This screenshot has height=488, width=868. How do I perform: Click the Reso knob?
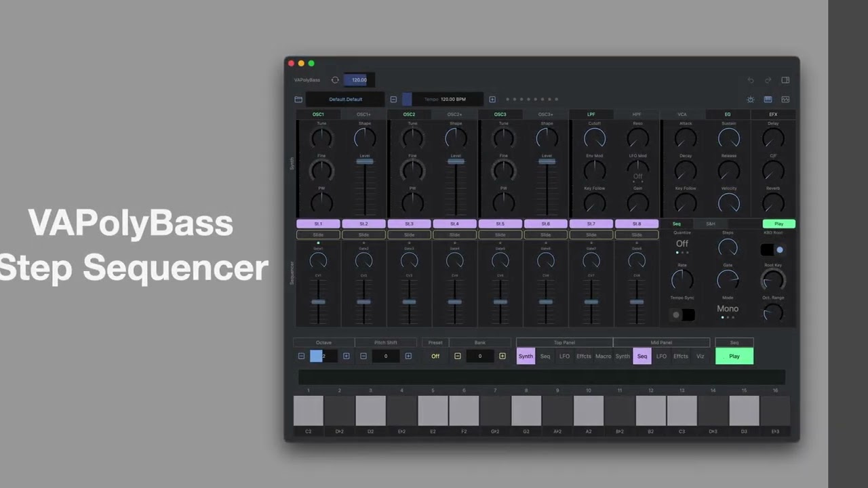click(x=637, y=138)
